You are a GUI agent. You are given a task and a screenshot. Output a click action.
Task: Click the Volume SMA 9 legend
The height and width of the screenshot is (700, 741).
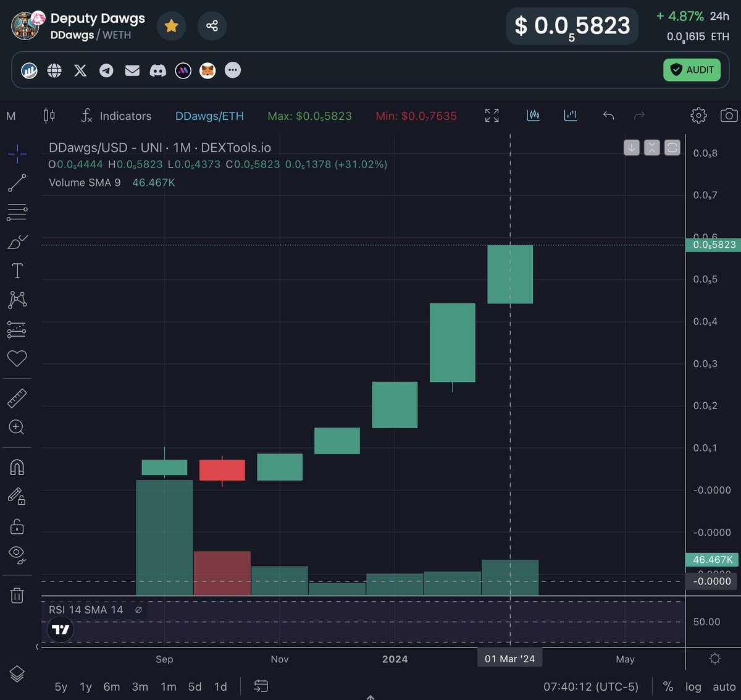85,183
